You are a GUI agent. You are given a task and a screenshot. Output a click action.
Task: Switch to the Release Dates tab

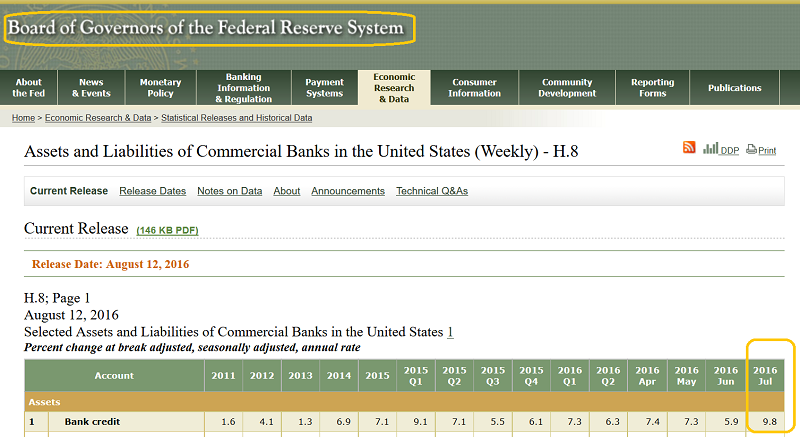152,191
